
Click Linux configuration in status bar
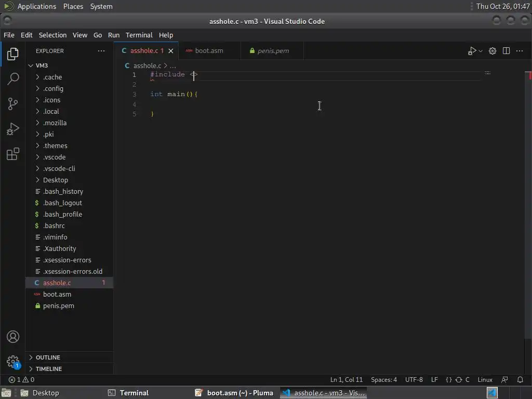(x=485, y=380)
